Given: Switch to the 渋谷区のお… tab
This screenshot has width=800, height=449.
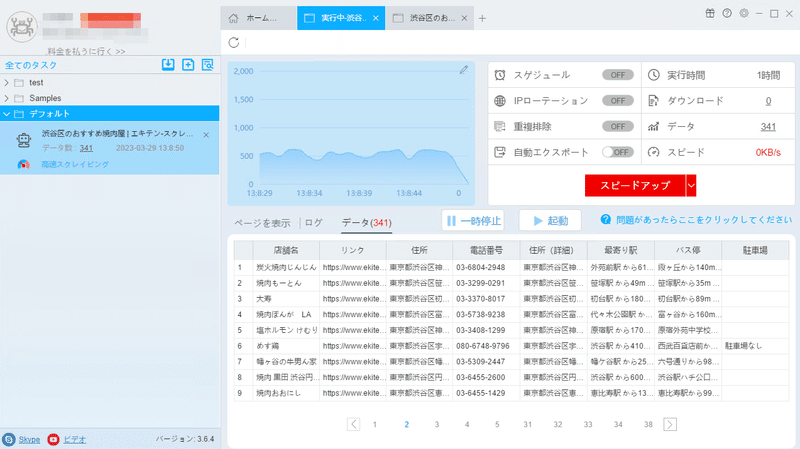Looking at the screenshot, I should (x=430, y=18).
